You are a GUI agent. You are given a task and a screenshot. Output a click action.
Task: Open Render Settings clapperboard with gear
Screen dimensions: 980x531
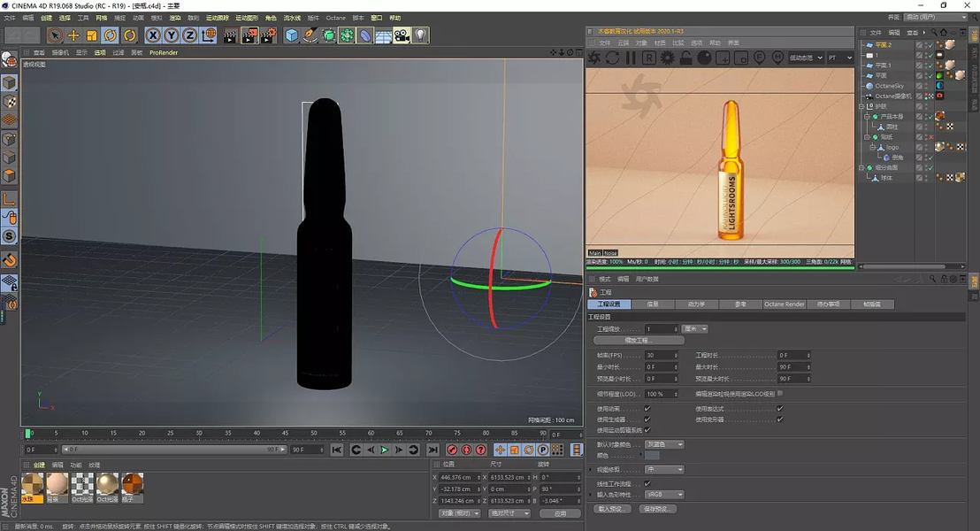pos(269,35)
